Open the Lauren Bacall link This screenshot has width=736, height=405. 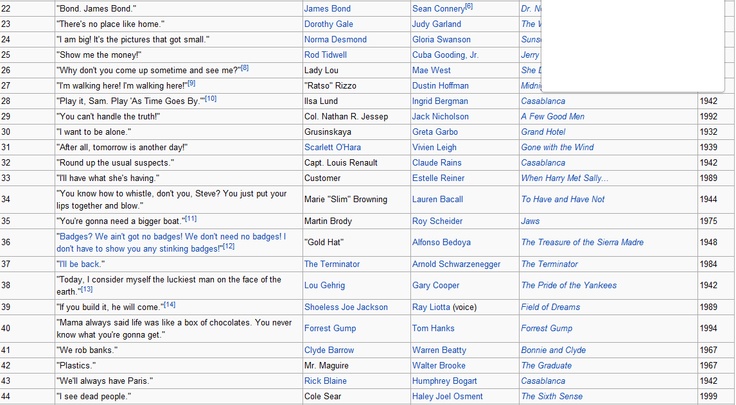[x=437, y=199]
